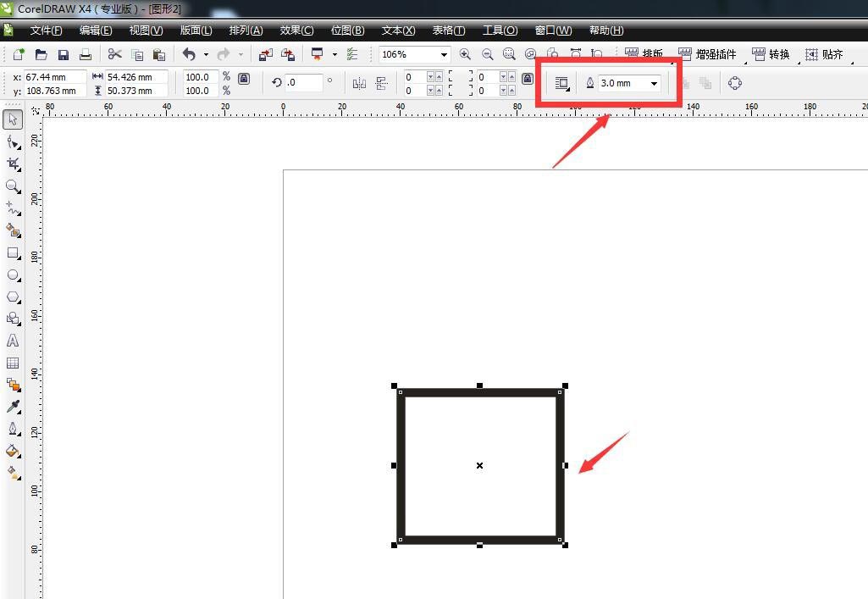This screenshot has height=599, width=868.
Task: Choose the Rectangle tool
Action: click(x=13, y=252)
